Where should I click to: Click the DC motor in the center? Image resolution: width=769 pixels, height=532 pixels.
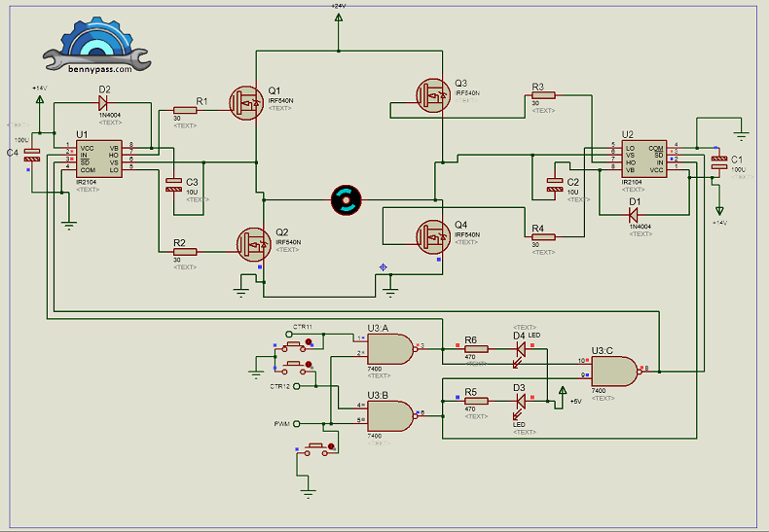click(345, 198)
